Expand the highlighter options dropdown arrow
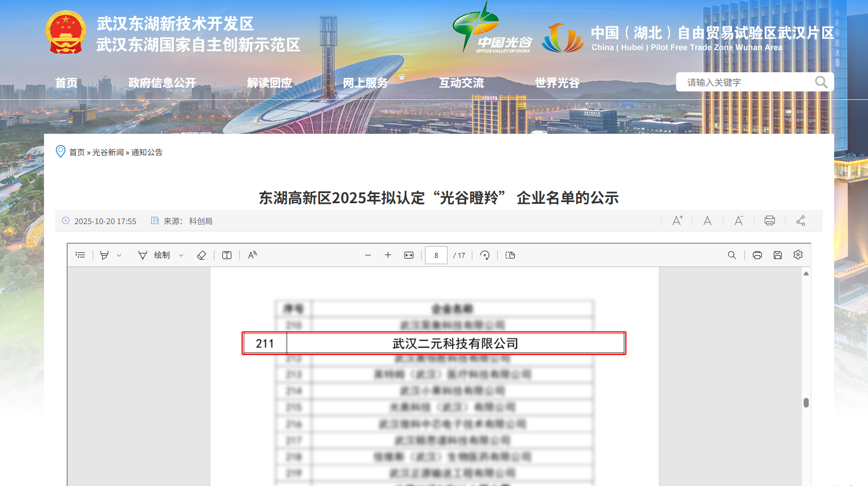 point(119,255)
